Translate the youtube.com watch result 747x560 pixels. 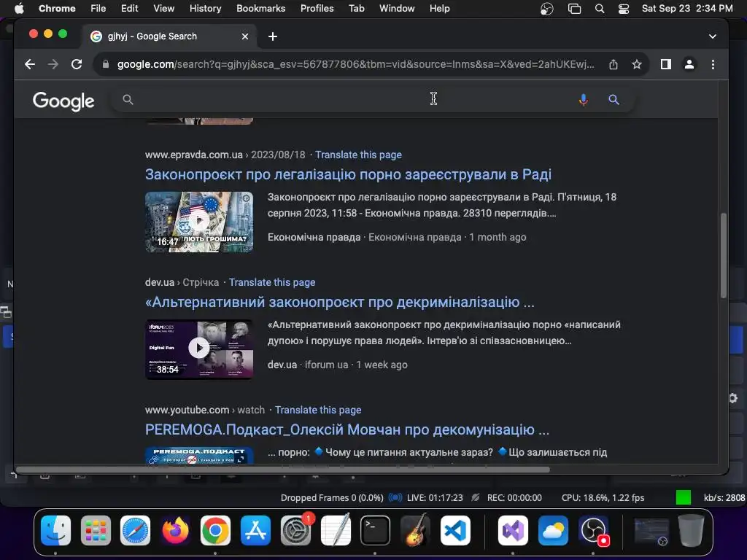(x=318, y=410)
